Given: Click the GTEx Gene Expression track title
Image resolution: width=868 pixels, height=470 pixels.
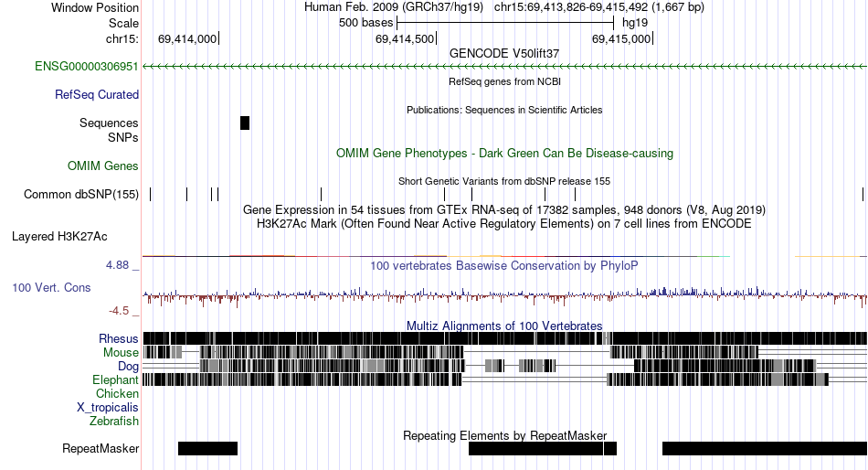Looking at the screenshot, I should click(x=504, y=210).
